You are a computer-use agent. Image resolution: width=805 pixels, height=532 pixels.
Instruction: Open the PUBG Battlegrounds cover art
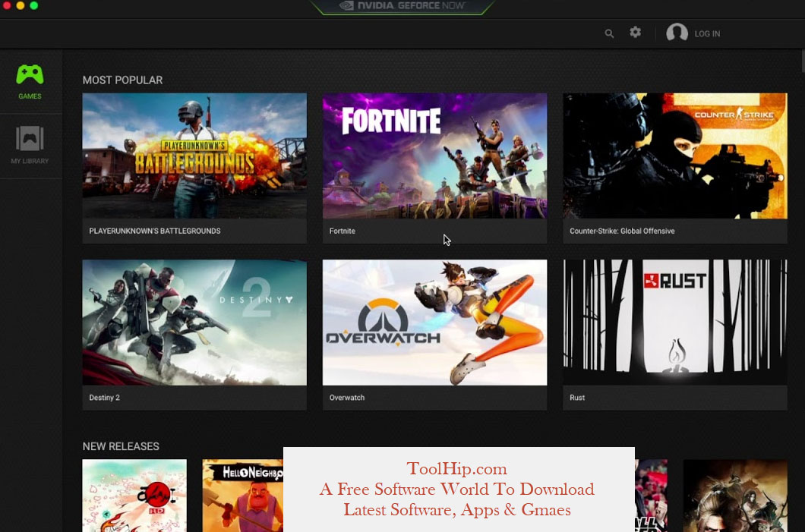[194, 156]
